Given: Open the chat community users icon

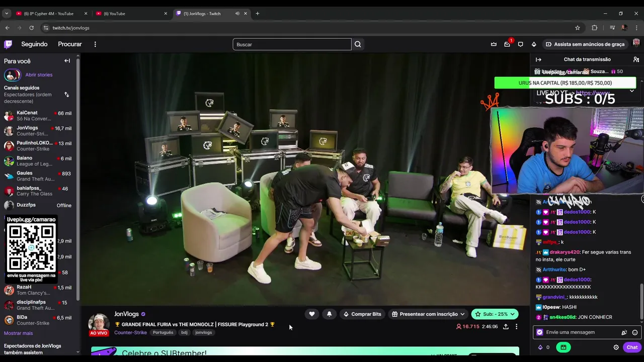Looking at the screenshot, I should [636, 59].
